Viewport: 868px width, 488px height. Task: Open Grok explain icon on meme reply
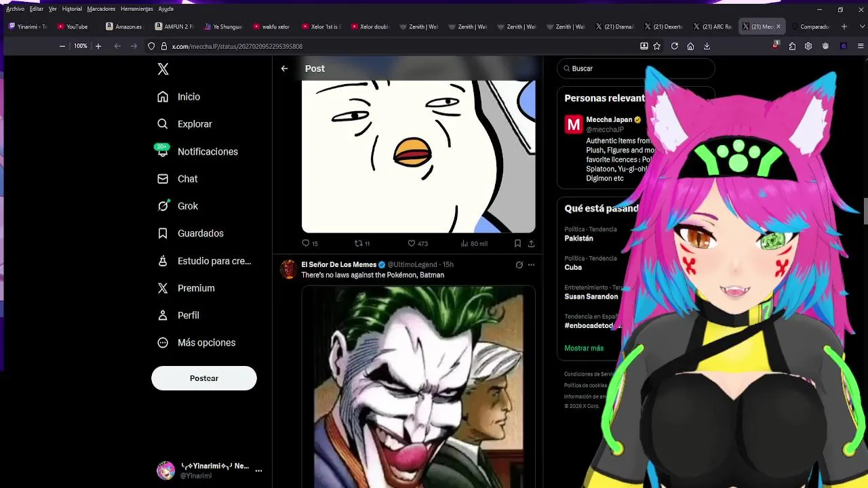coord(519,265)
